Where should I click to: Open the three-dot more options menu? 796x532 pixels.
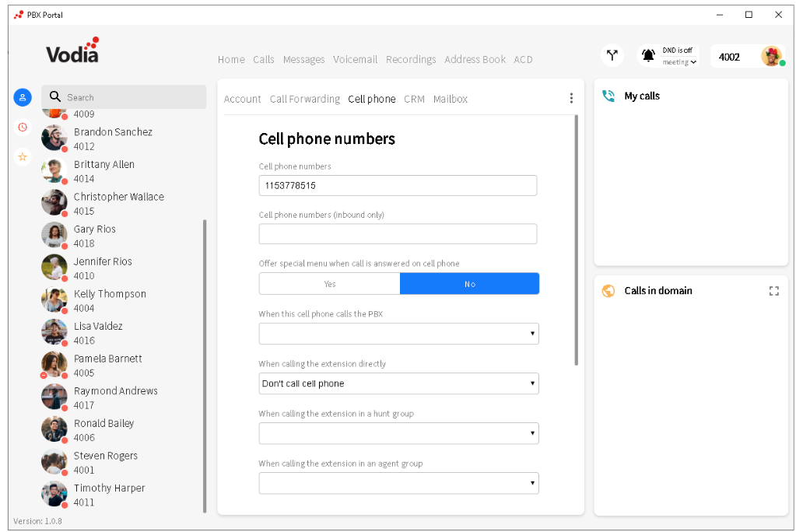pos(571,98)
